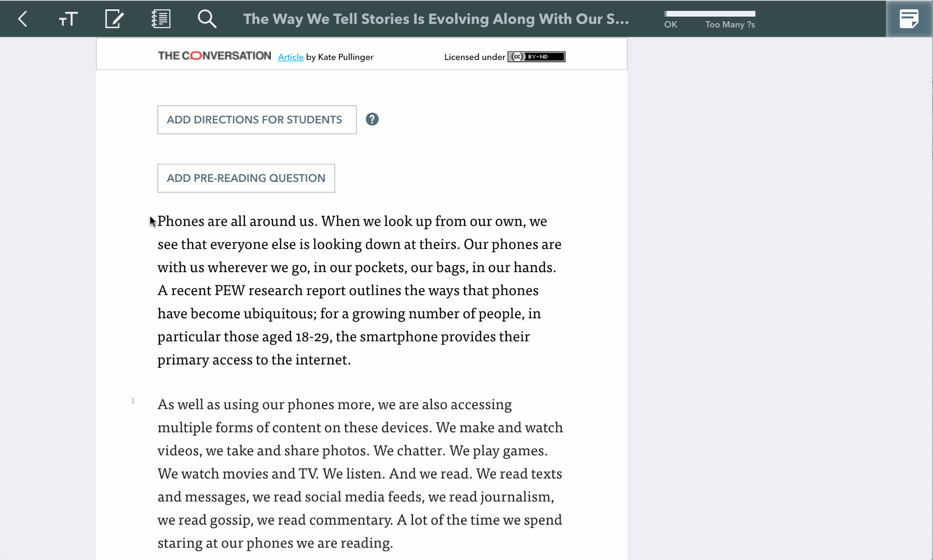The width and height of the screenshot is (933, 560).
Task: Click the first paragraph starting with Phones
Action: tap(358, 289)
